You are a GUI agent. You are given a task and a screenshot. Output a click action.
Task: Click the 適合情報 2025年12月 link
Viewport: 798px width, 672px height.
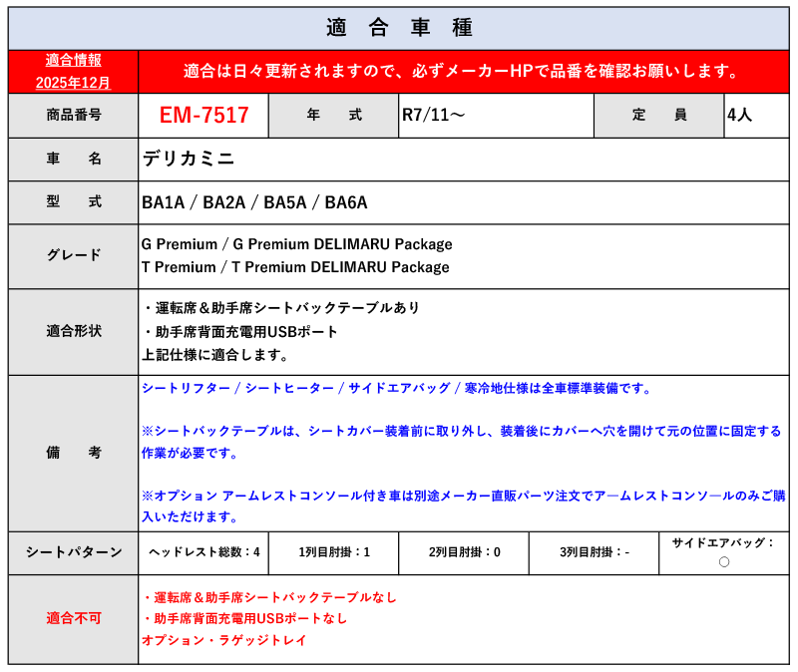pos(73,71)
